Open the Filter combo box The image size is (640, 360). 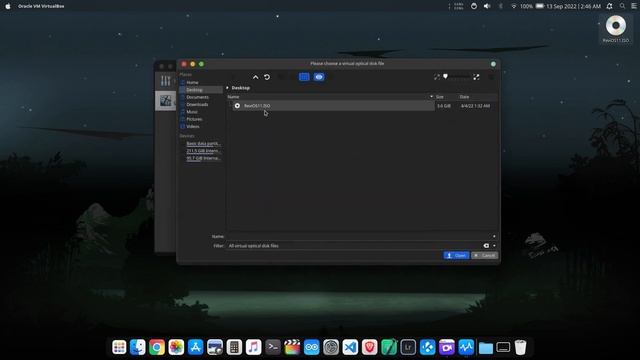pyautogui.click(x=354, y=246)
